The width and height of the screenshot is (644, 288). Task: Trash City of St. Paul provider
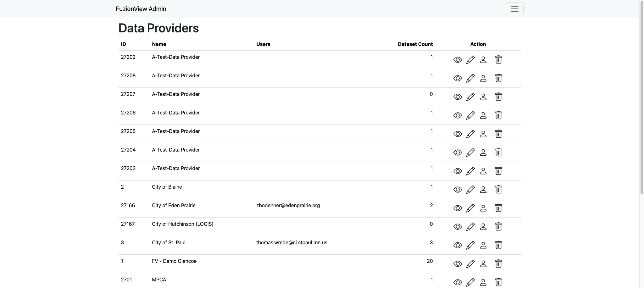coord(498,245)
